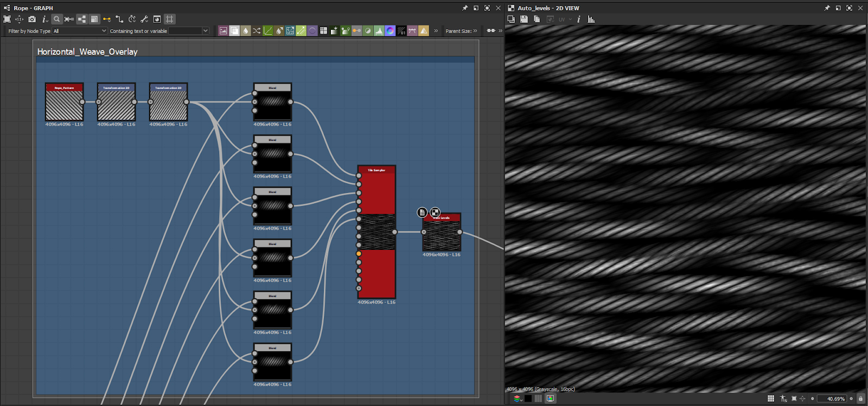Toggle the color-managed display monitor icon
This screenshot has height=406, width=868.
coord(551,398)
